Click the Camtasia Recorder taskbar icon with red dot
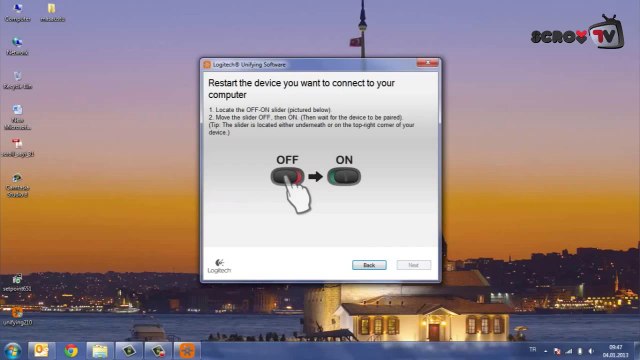Screen dimensions: 640x360 tap(158, 351)
